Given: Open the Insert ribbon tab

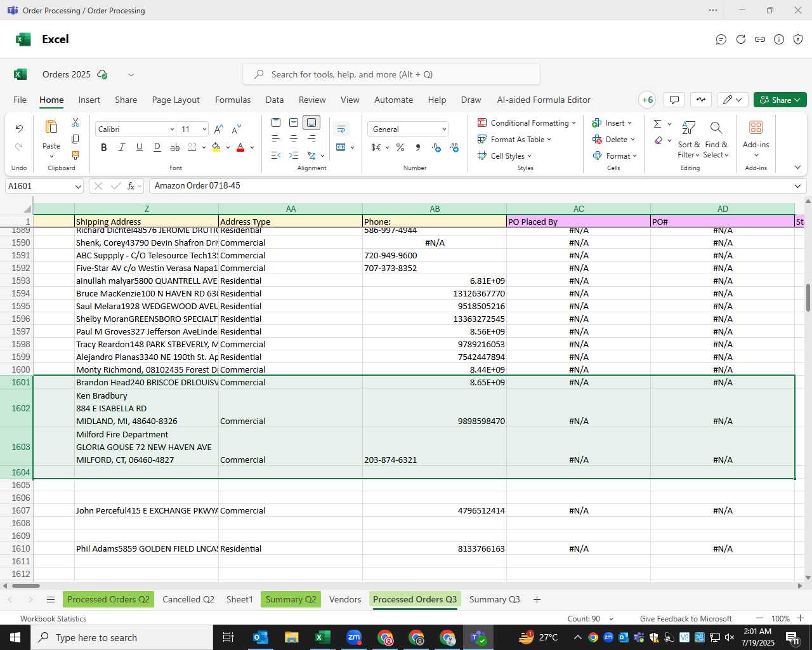Looking at the screenshot, I should [x=89, y=100].
